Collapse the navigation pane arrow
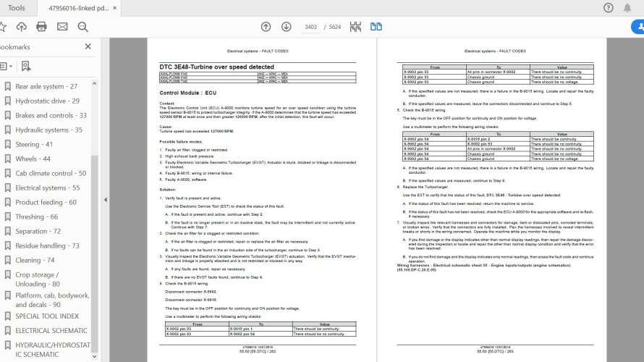 (x=106, y=200)
